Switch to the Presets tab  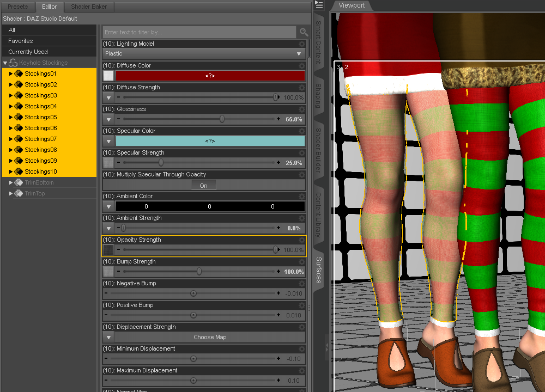pyautogui.click(x=18, y=7)
